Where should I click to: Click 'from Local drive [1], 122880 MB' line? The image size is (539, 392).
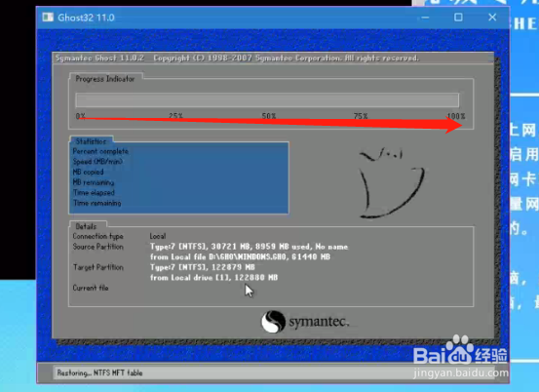point(213,278)
